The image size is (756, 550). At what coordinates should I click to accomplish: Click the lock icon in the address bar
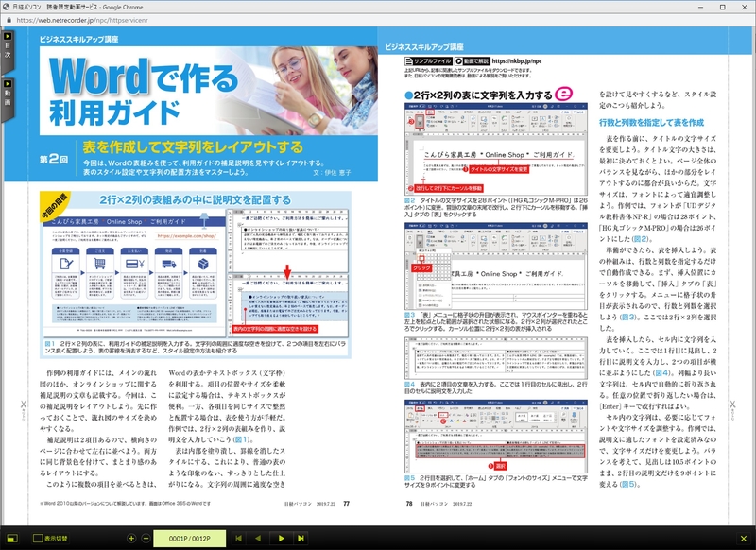pos(9,20)
